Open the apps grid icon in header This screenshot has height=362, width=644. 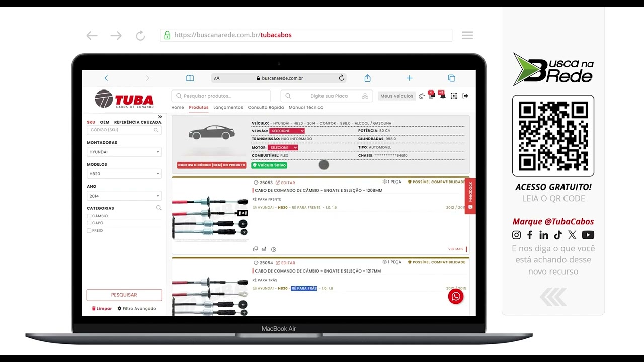point(454,96)
